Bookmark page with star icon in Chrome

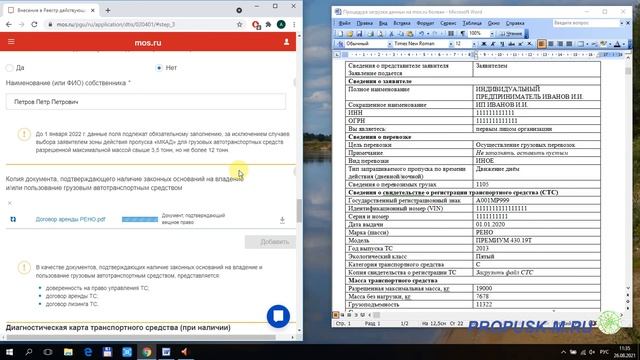coord(240,24)
